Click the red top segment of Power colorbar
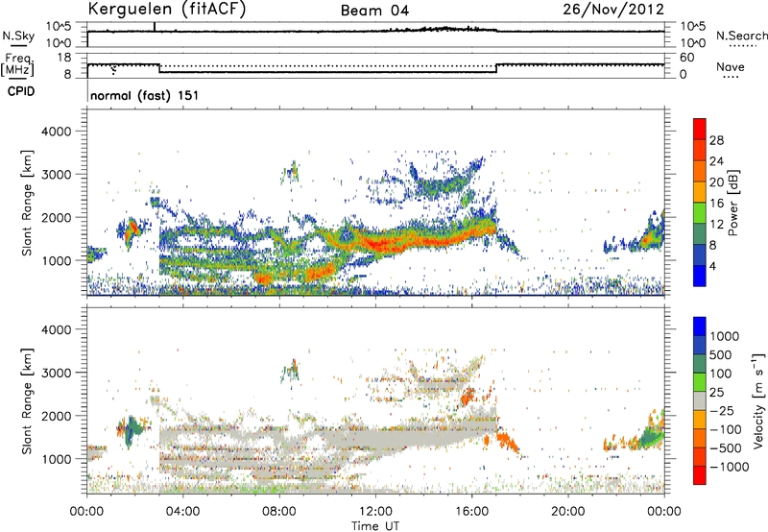Viewport: 768px width, 532px height. [x=700, y=130]
